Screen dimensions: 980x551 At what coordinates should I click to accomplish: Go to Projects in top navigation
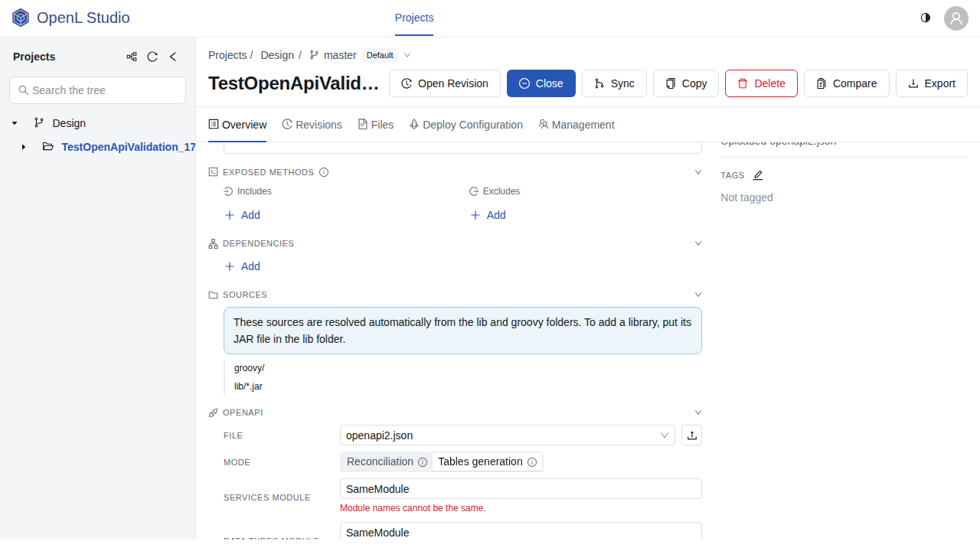point(414,18)
